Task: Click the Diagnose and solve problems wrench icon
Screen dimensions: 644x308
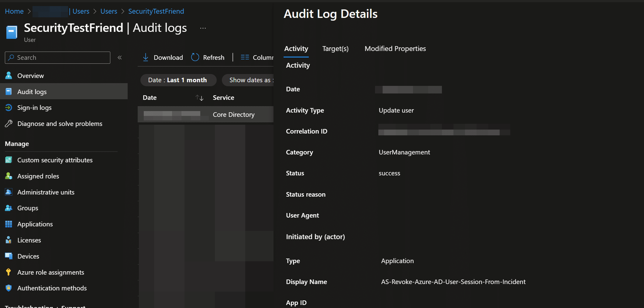Action: pyautogui.click(x=9, y=124)
